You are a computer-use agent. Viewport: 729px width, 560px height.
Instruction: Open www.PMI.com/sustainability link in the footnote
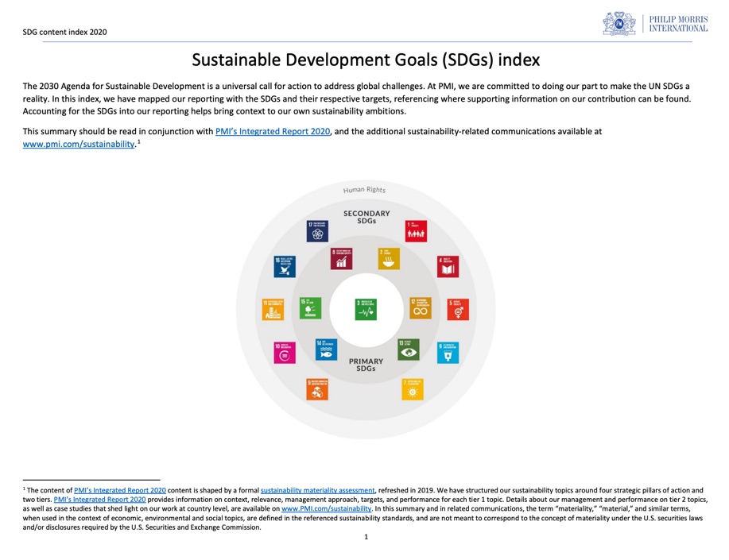coord(327,509)
